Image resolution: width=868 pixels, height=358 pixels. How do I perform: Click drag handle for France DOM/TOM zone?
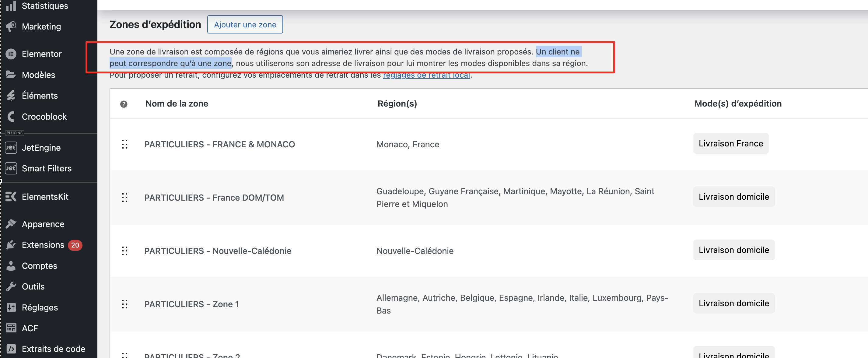click(x=125, y=198)
